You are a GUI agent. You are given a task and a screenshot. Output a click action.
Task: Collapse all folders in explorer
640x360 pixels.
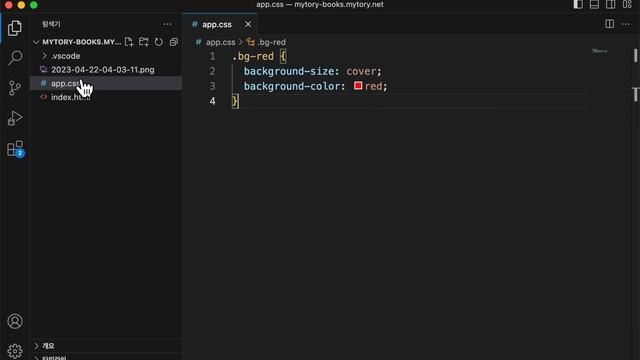pyautogui.click(x=173, y=42)
